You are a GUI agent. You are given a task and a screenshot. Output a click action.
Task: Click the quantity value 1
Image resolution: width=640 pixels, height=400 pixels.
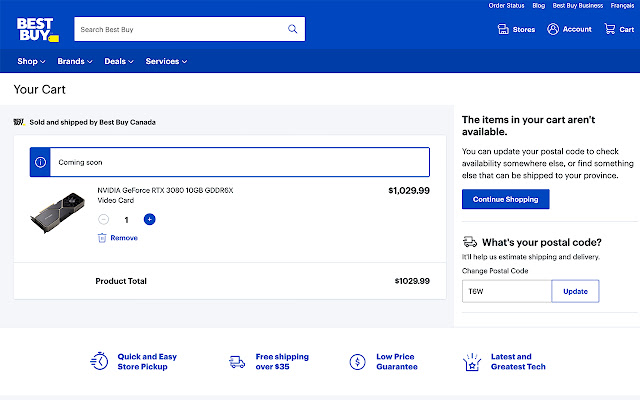pyautogui.click(x=127, y=220)
